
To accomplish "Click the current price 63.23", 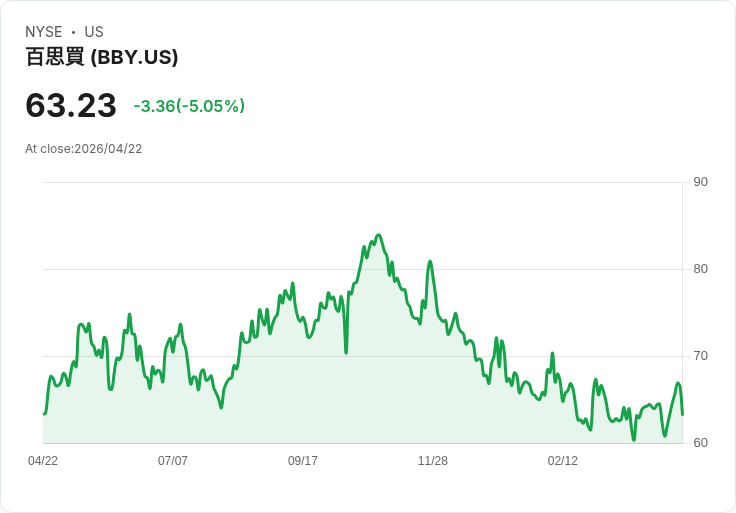I will point(71,105).
